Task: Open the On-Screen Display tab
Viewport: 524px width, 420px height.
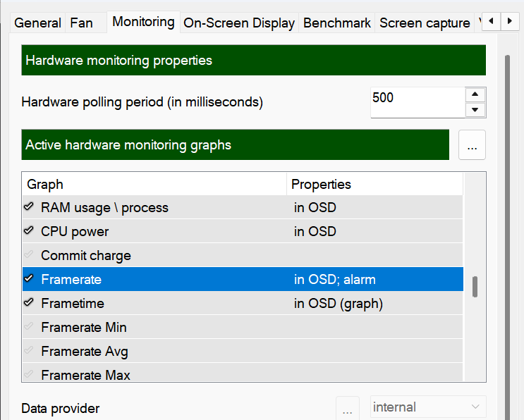Action: pos(239,23)
